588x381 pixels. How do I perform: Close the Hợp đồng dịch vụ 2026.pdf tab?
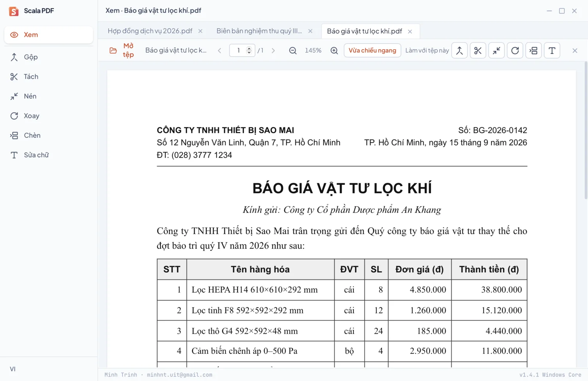(x=200, y=31)
